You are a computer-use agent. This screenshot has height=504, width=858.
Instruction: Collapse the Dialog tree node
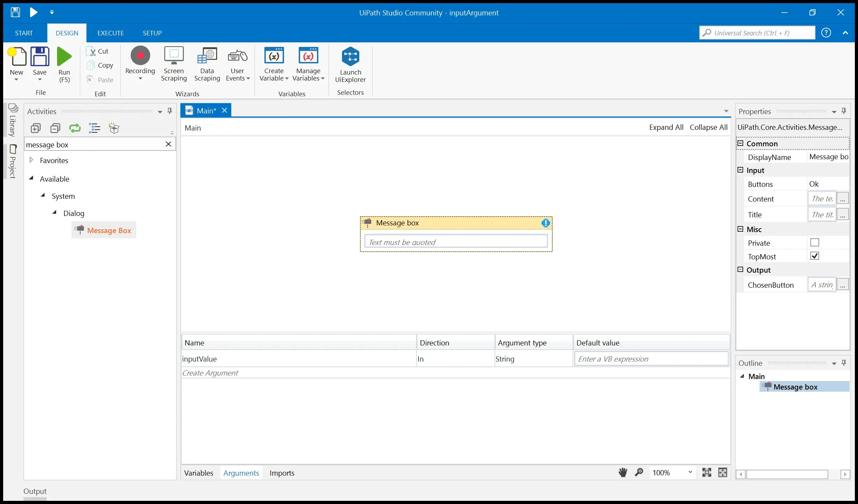coord(54,212)
